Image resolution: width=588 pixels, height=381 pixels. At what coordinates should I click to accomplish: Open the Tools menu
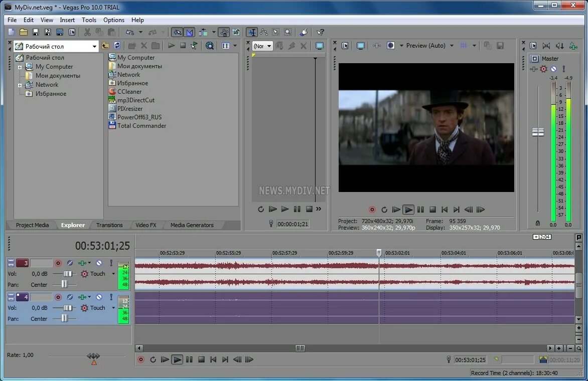[89, 20]
